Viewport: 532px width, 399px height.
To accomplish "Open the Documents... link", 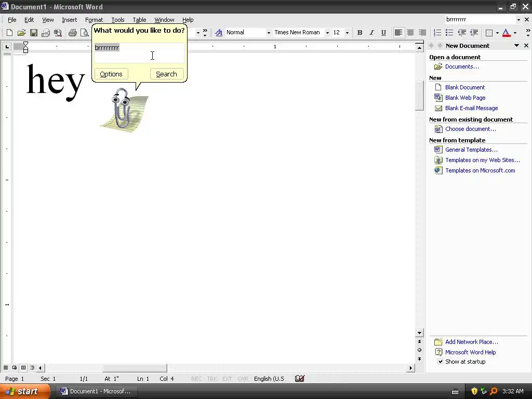I will [462, 66].
